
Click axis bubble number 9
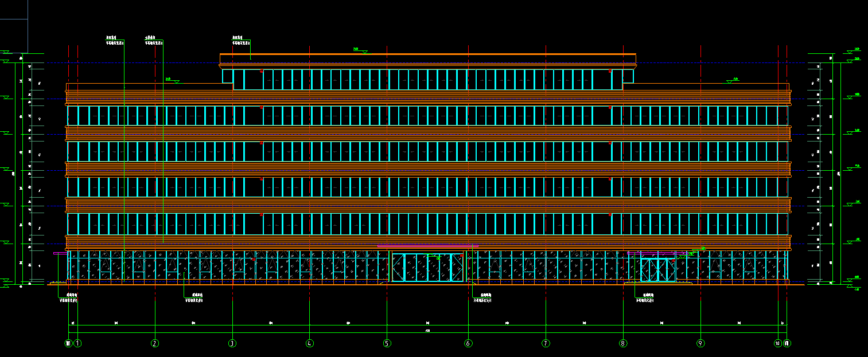(700, 344)
